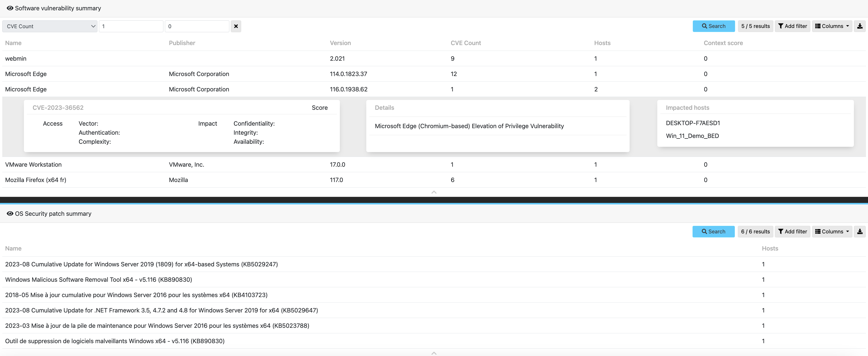This screenshot has width=868, height=356.
Task: Select the webmin software row
Action: (16, 59)
